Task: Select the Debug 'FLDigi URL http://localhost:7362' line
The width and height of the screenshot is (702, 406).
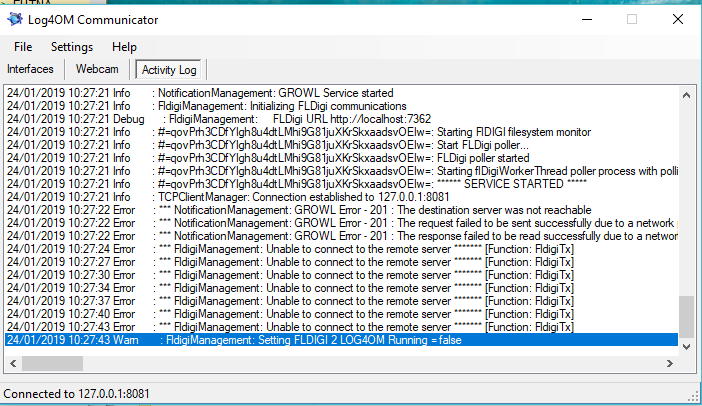Action: [x=342, y=119]
